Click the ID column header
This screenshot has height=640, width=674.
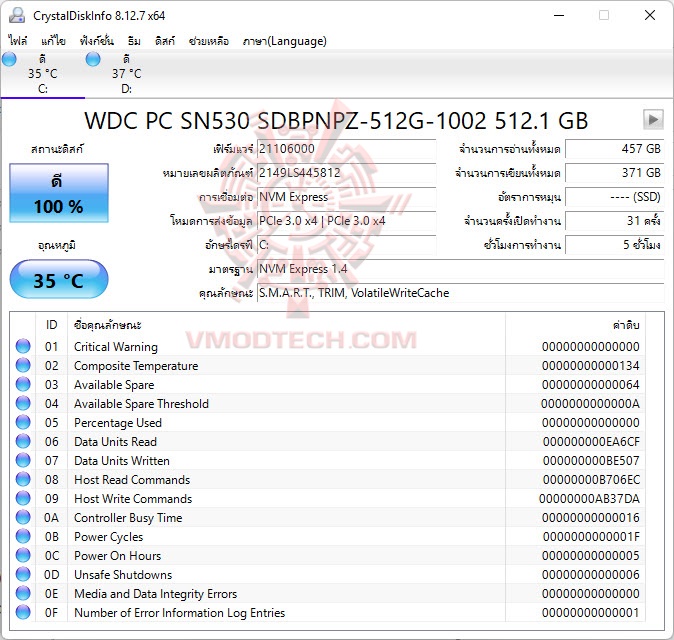pos(51,325)
